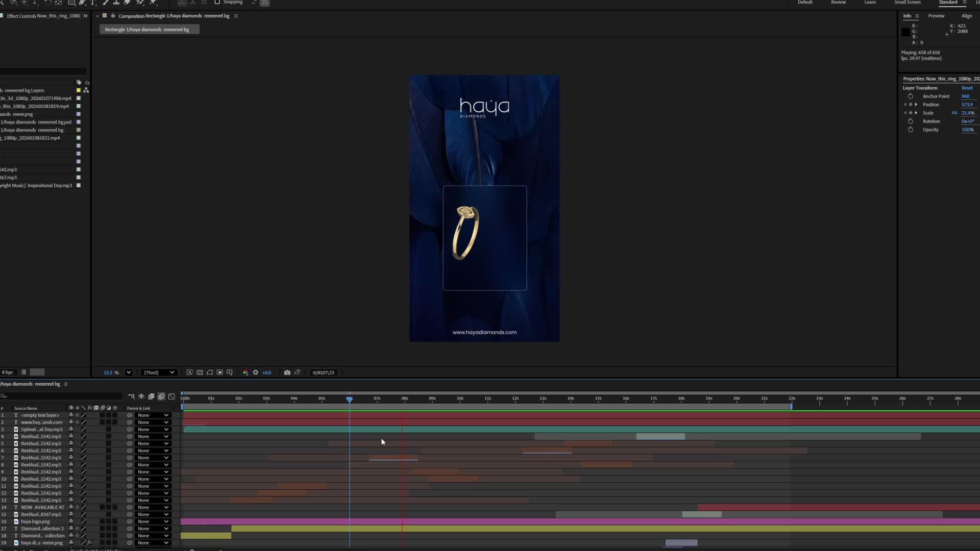Toggle the Rotation stopwatch in Layer Transform

point(911,121)
